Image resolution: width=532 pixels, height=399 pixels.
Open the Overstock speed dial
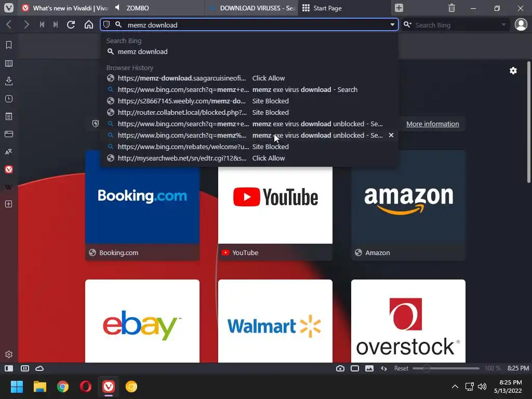point(408,321)
